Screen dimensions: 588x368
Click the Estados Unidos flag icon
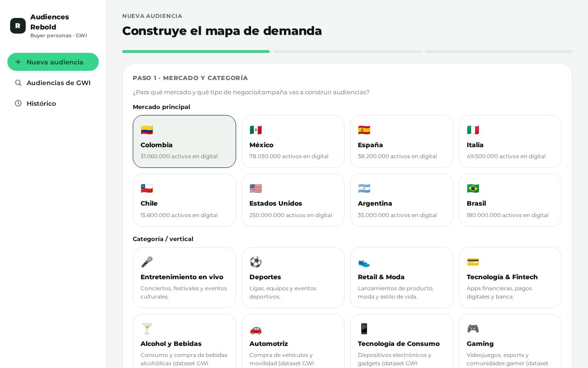pos(255,189)
